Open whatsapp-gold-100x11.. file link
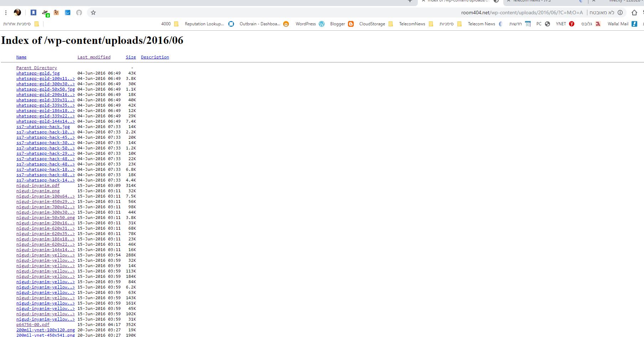 click(46, 78)
